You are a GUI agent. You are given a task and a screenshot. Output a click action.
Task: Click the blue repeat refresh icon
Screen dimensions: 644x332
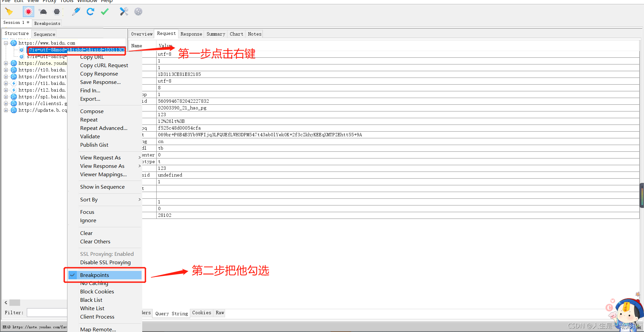[x=90, y=12]
